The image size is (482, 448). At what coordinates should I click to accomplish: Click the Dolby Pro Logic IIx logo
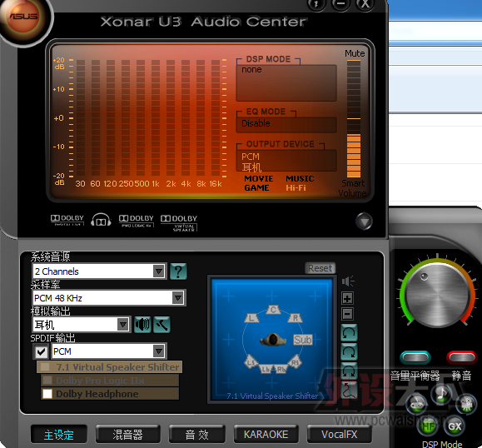136,221
